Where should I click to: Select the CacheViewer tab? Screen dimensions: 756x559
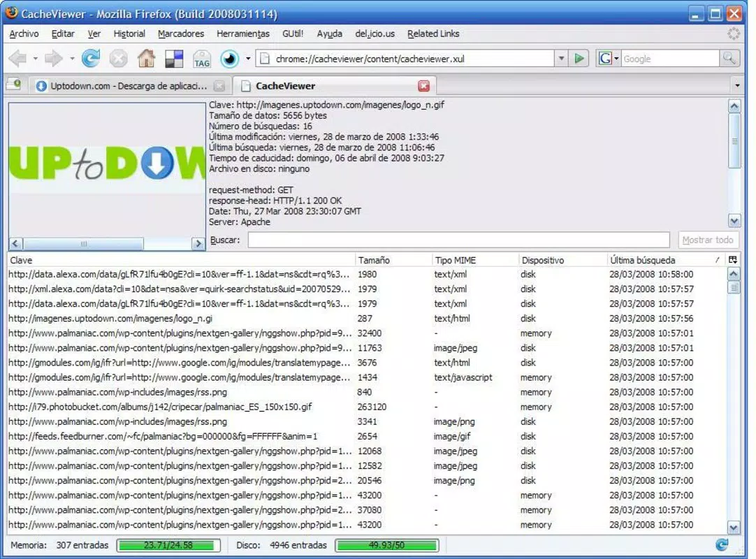335,86
